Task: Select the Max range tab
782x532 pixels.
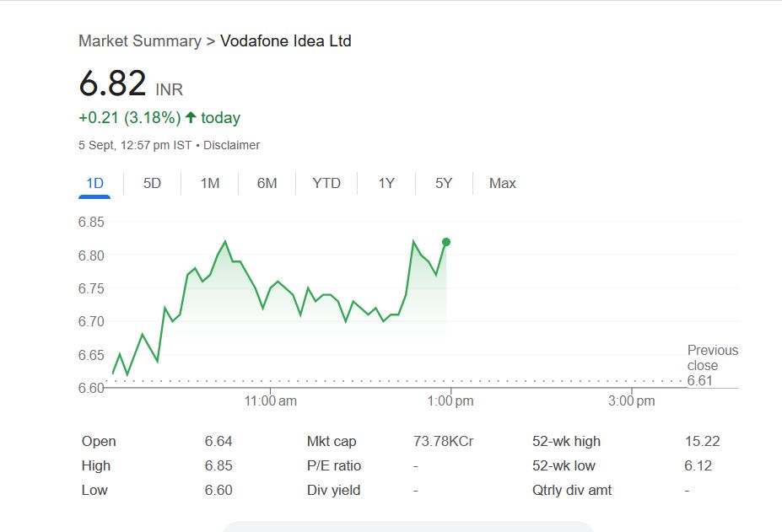Action: (502, 183)
